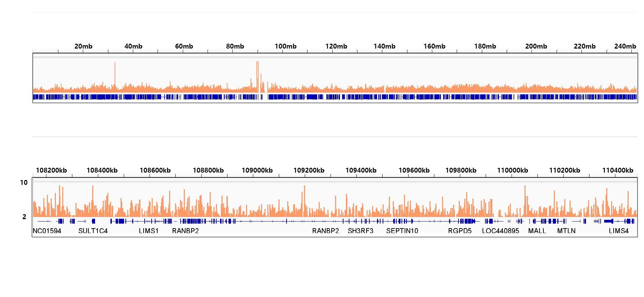This screenshot has height=297, width=644.
Task: Click the RGPD5 gene name
Action: pyautogui.click(x=460, y=231)
